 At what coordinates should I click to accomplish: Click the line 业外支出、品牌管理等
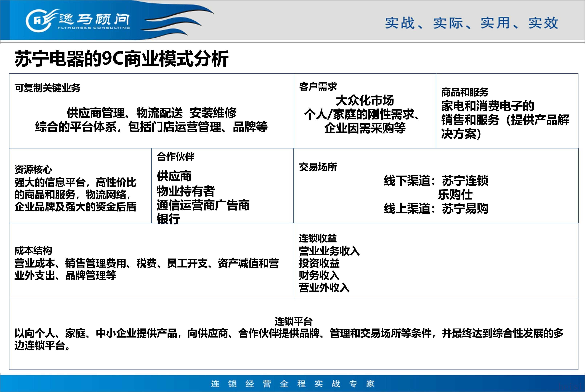pos(65,275)
